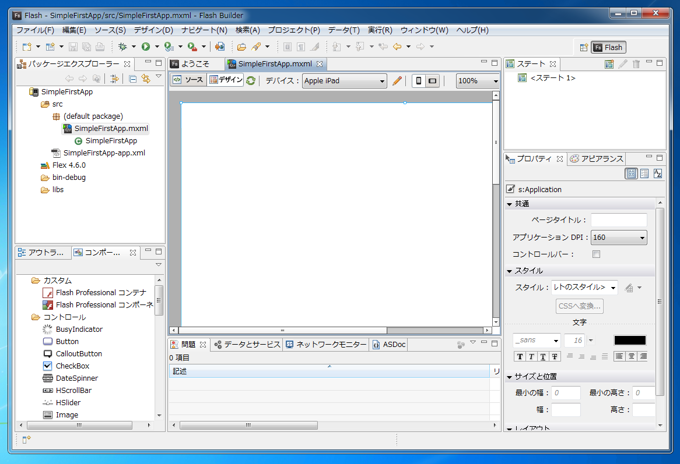Click the green Run toolbar icon
This screenshot has width=680, height=464.
coord(146,46)
